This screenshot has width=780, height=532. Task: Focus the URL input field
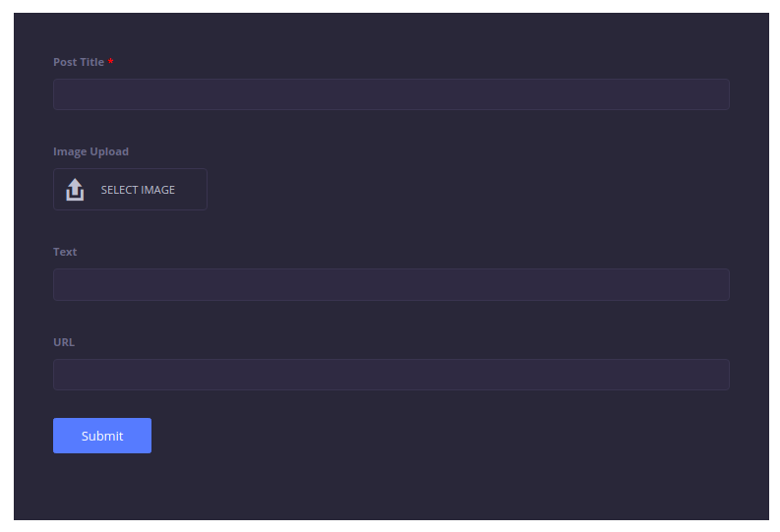391,375
